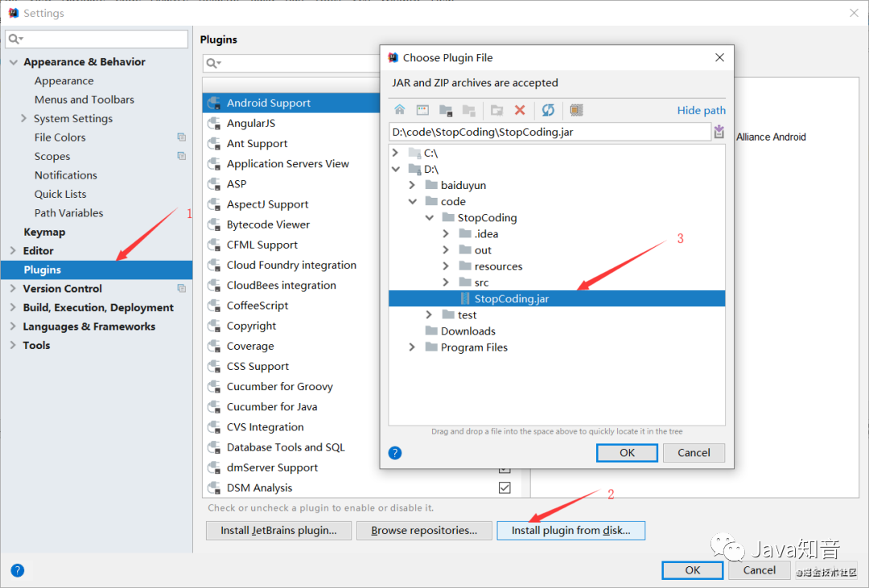The height and width of the screenshot is (588, 869).
Task: Open the Notifications settings page
Action: pyautogui.click(x=65, y=175)
